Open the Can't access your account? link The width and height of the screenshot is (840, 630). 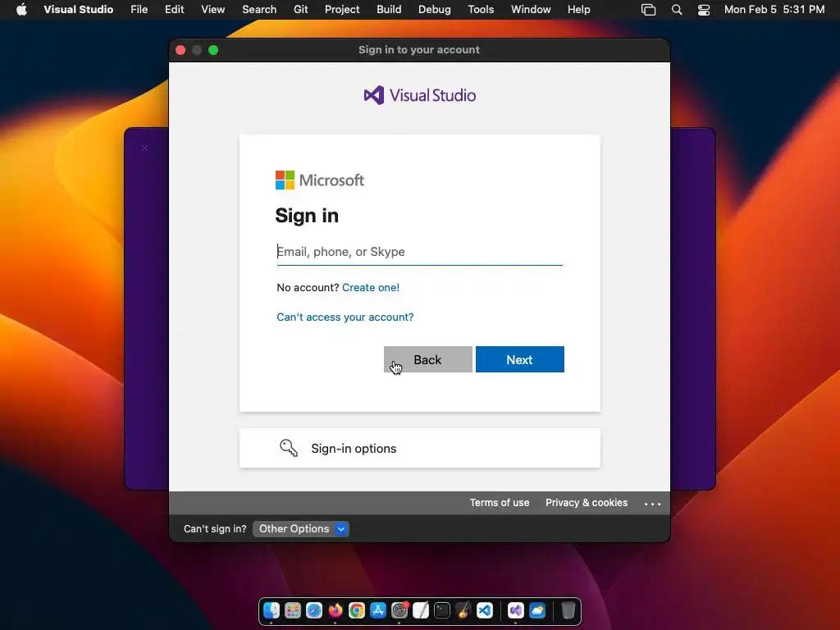coord(345,317)
